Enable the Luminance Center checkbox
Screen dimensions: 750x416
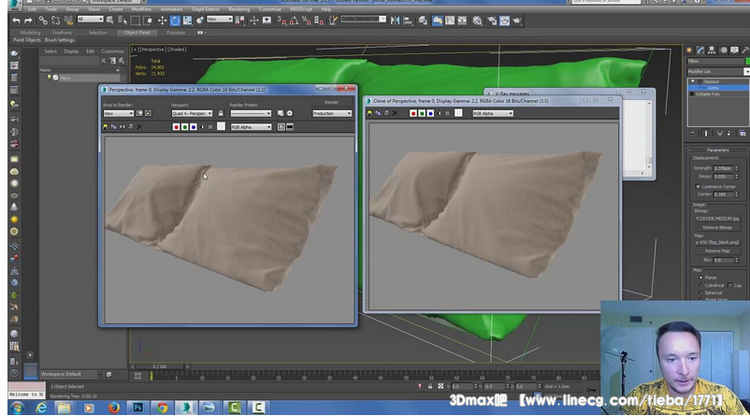(x=698, y=186)
